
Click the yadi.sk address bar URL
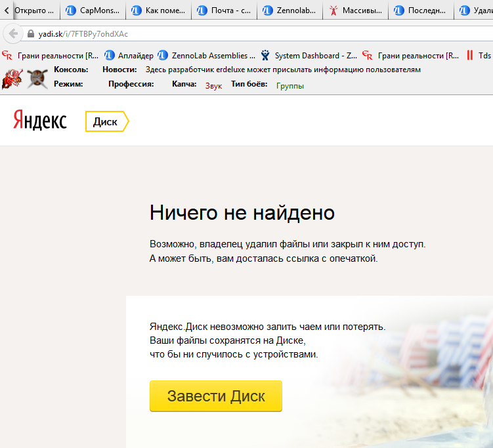pos(83,34)
